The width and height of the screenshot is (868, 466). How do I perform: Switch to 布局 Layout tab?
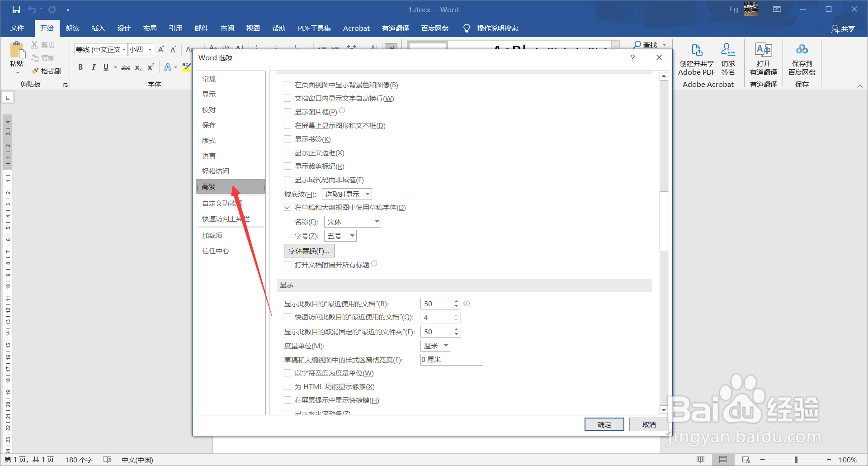pyautogui.click(x=150, y=28)
